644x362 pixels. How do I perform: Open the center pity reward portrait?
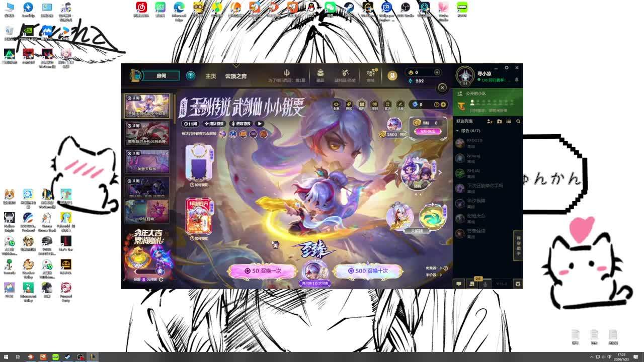coord(314,272)
